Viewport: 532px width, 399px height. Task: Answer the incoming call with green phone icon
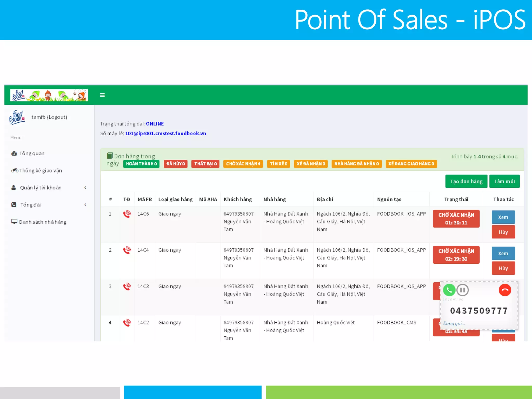(449, 290)
